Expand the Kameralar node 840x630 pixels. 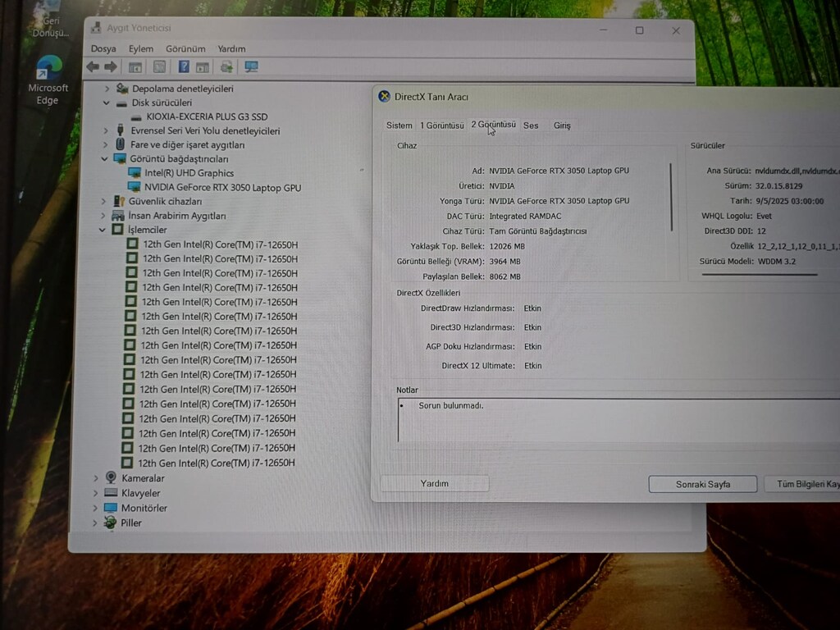(x=96, y=478)
